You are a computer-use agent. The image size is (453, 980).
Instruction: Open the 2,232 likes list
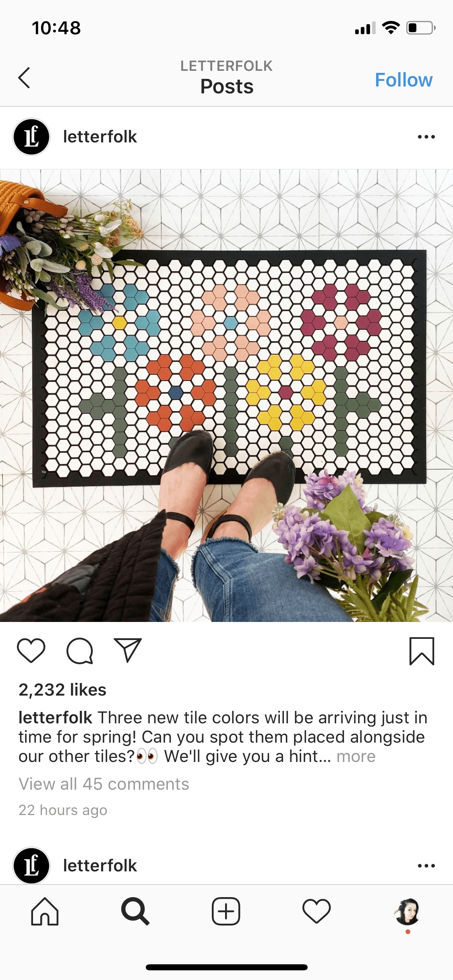click(62, 690)
